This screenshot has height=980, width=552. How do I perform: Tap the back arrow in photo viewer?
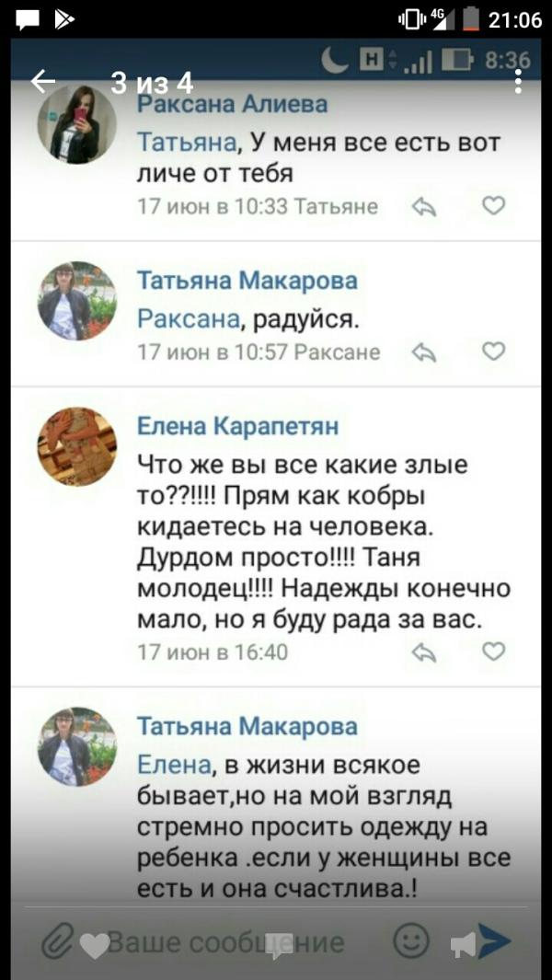pyautogui.click(x=42, y=81)
